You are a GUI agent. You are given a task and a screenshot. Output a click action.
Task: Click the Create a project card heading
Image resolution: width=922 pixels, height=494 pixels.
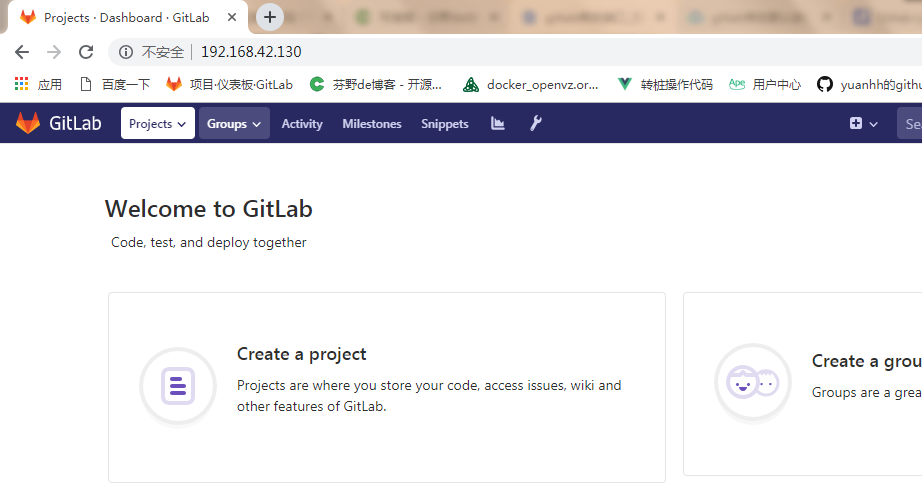pyautogui.click(x=302, y=354)
